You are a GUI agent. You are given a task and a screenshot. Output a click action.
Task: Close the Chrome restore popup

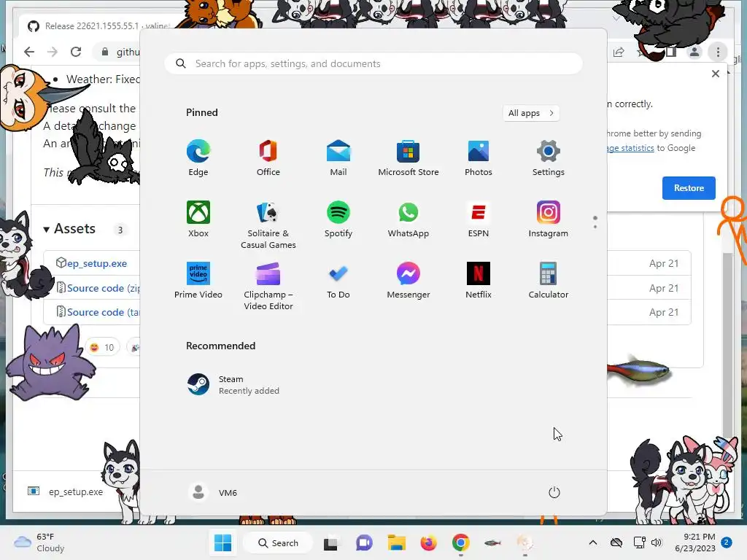pyautogui.click(x=715, y=74)
